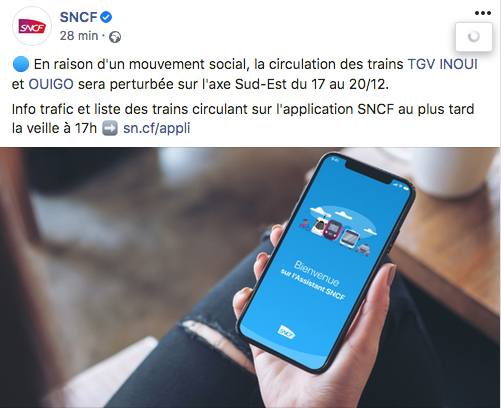Viewport: 501px width, 408px height.
Task: Open the three-dots post options menu
Action: click(483, 13)
